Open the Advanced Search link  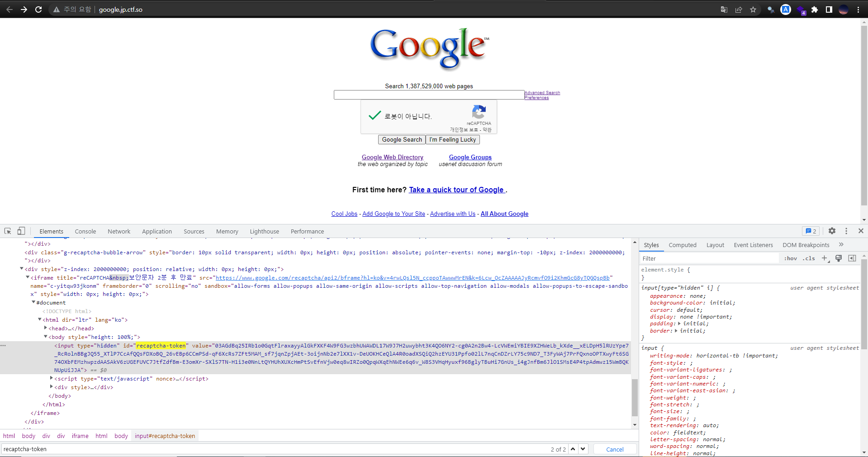(x=542, y=93)
